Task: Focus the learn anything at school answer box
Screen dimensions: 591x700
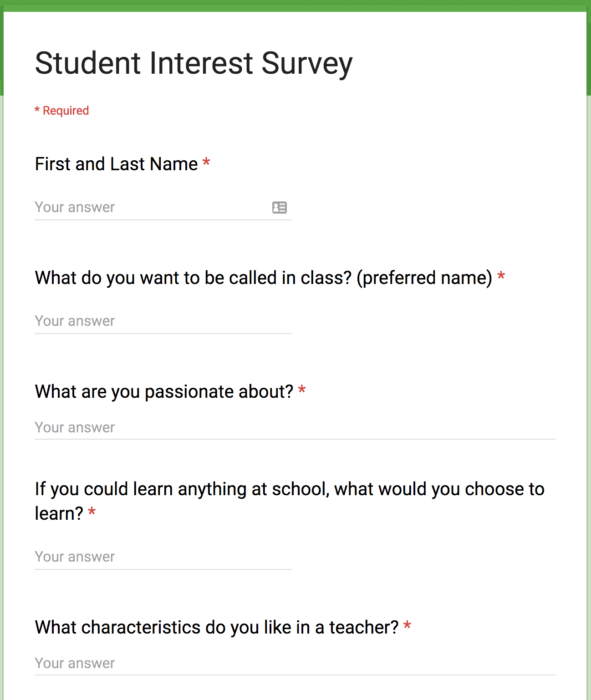Action: pos(137,556)
